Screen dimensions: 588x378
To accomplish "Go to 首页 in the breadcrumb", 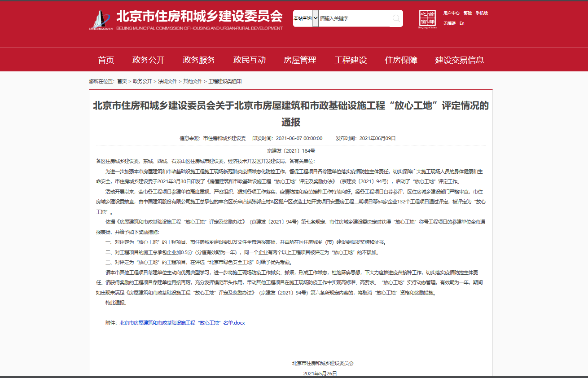I will (122, 81).
